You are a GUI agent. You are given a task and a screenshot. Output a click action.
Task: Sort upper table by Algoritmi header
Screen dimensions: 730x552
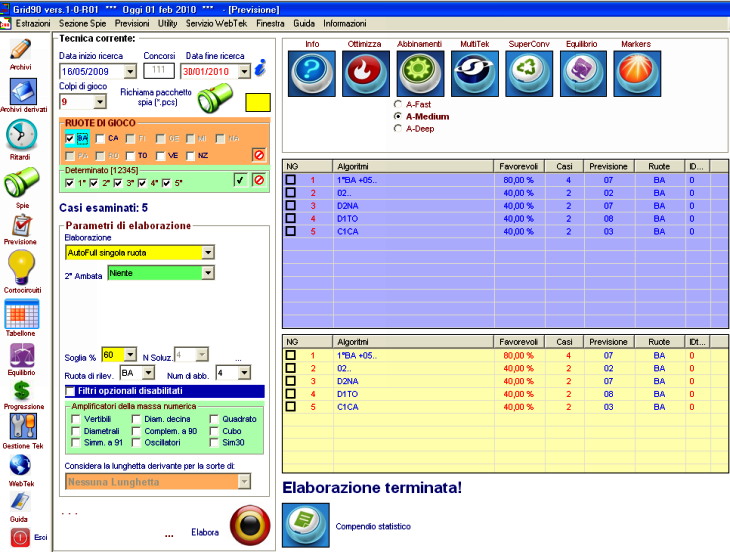[413, 166]
